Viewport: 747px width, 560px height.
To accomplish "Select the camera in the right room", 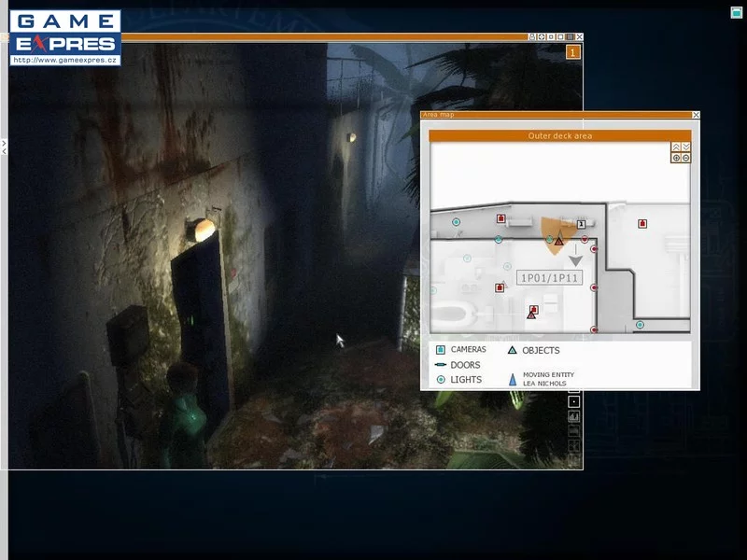I will [642, 223].
